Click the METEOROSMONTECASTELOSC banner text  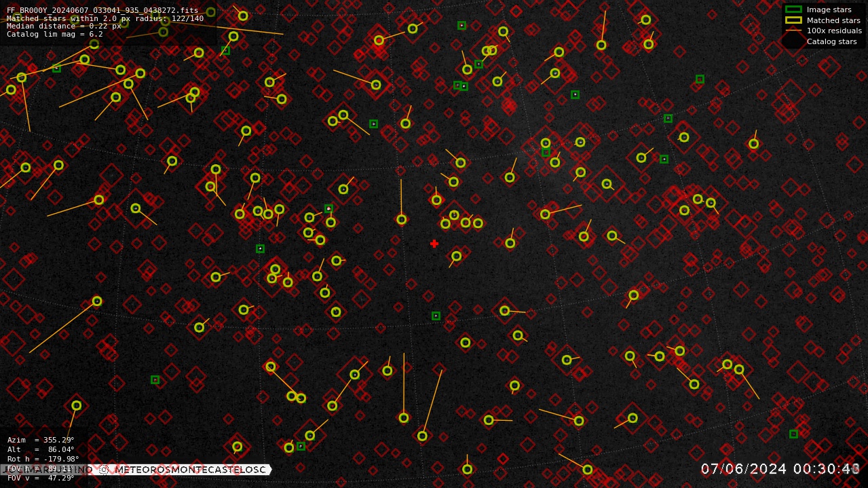pos(190,470)
